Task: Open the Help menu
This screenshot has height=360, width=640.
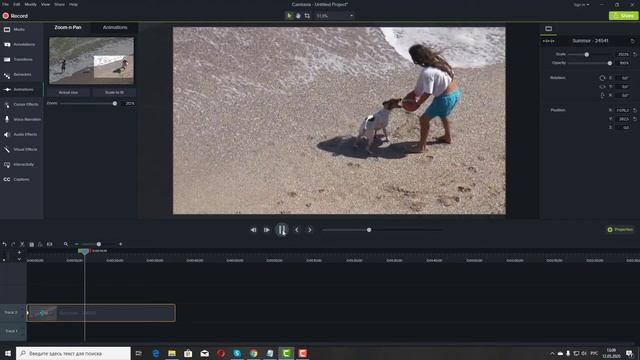Action: click(x=73, y=4)
